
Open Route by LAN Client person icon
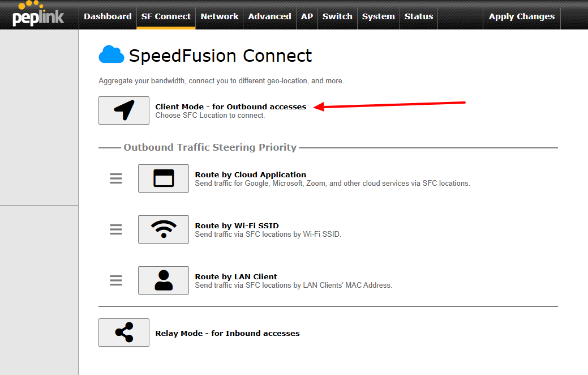pyautogui.click(x=164, y=280)
